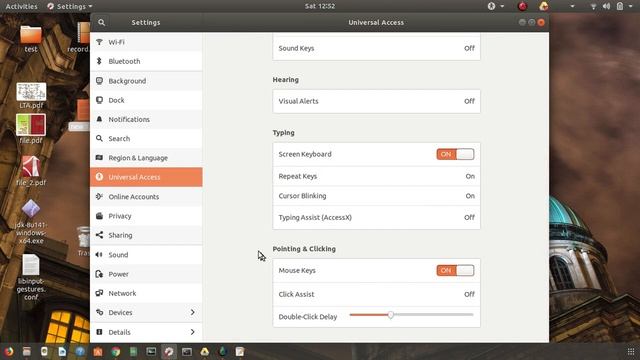The width and height of the screenshot is (640, 360).
Task: Open Sound settings panel
Action: [x=146, y=255]
